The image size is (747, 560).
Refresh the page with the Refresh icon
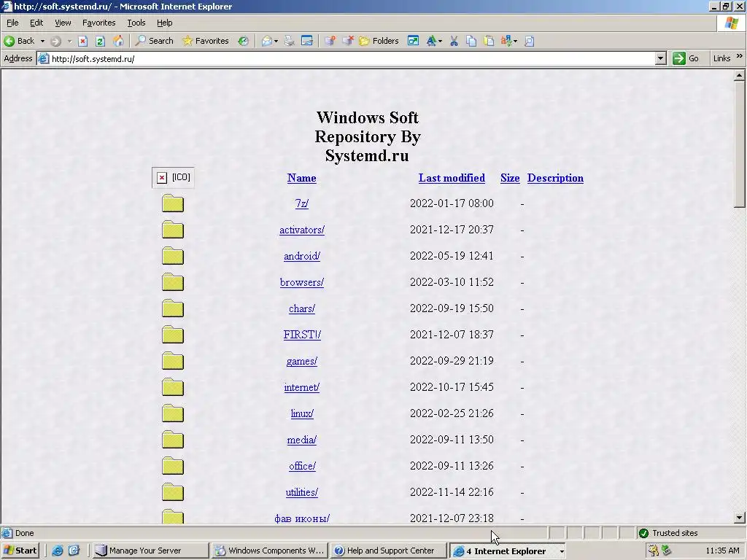[100, 41]
